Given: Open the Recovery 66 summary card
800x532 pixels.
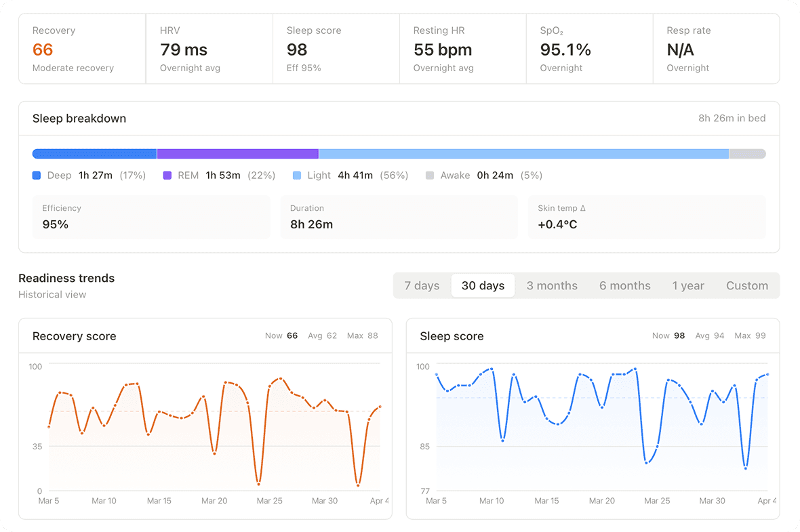Looking at the screenshot, I should tap(82, 49).
